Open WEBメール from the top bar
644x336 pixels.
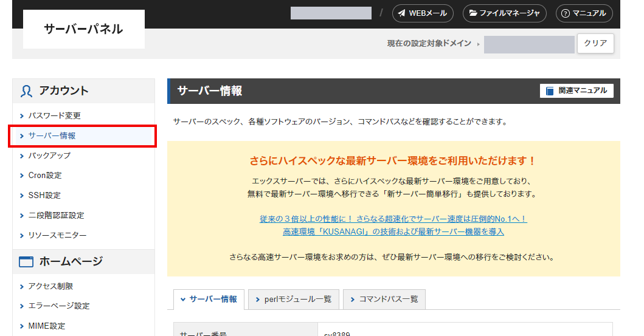pos(423,13)
